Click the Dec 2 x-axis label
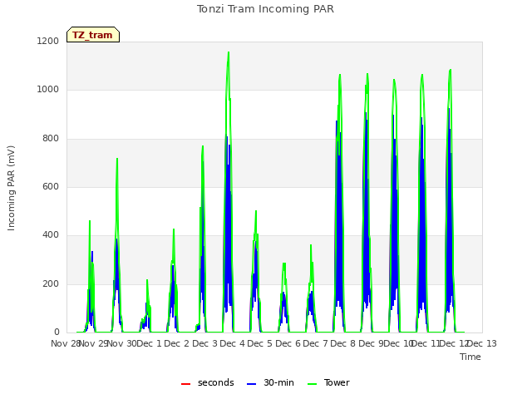Viewport: 532px width, 399px height. click(177, 343)
